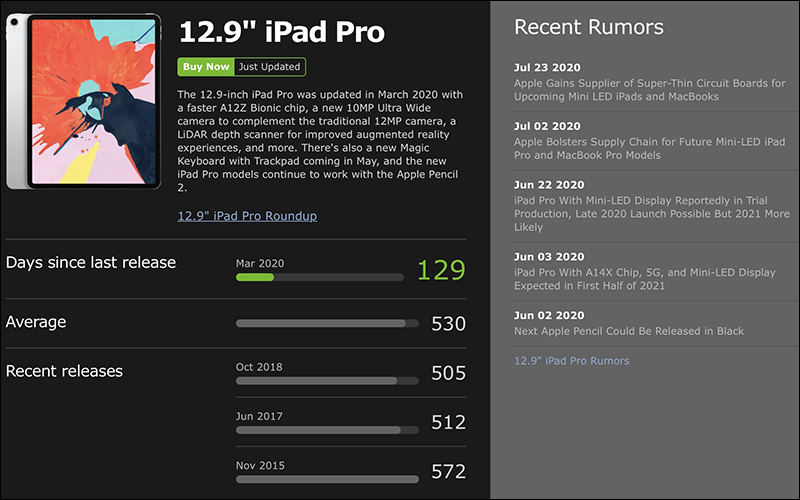Click the Oct 2018 release bar
The image size is (800, 500).
pyautogui.click(x=327, y=381)
